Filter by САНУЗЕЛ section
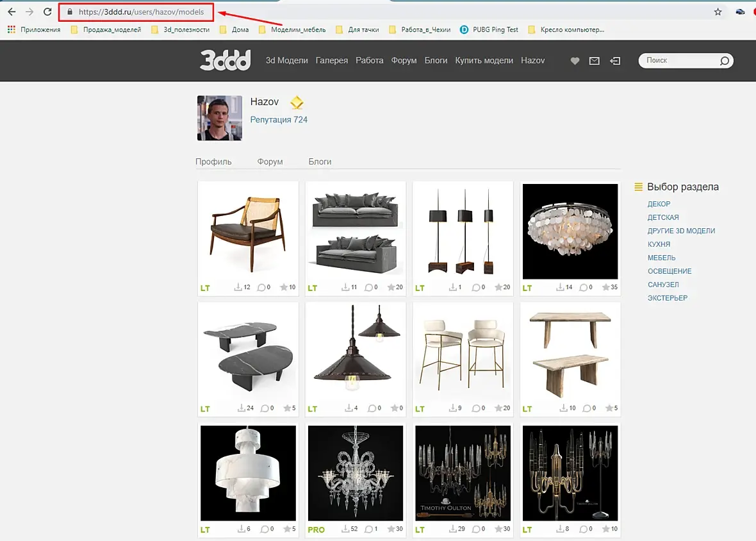Screen dimensions: 756x541 [x=663, y=285]
